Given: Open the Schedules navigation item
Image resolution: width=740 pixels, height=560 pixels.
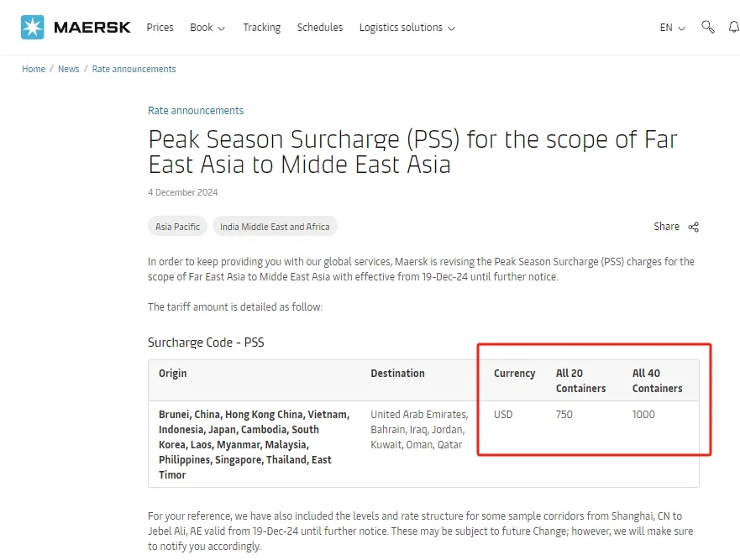Looking at the screenshot, I should coord(320,28).
